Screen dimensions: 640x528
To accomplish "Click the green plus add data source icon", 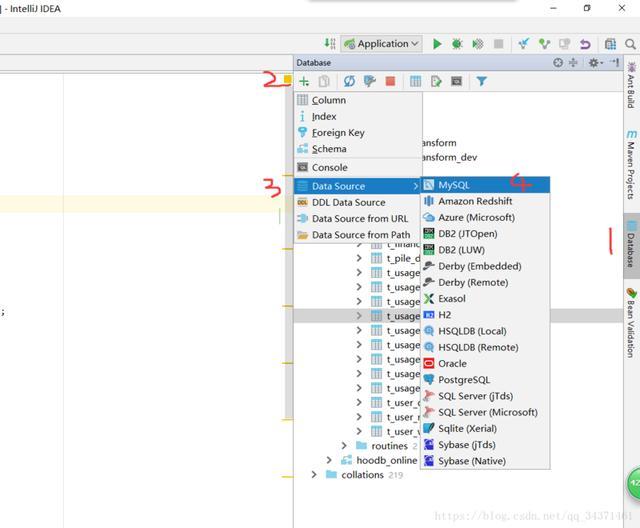I will (304, 81).
